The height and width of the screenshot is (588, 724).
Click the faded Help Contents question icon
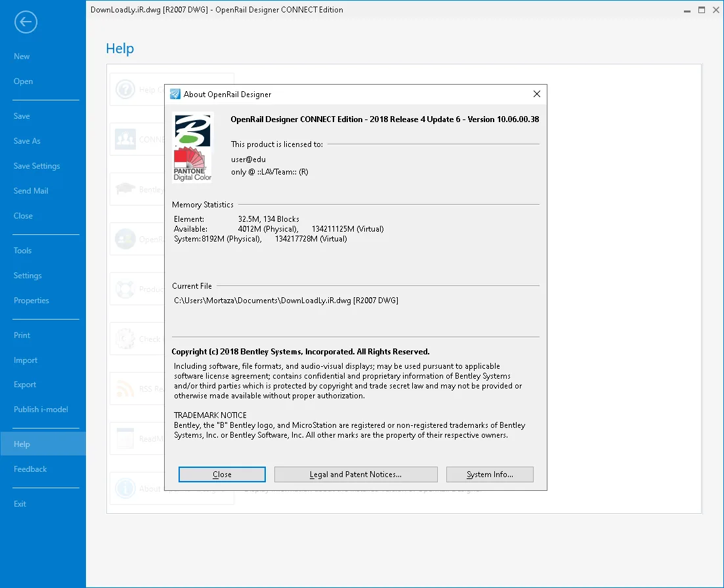coord(125,89)
